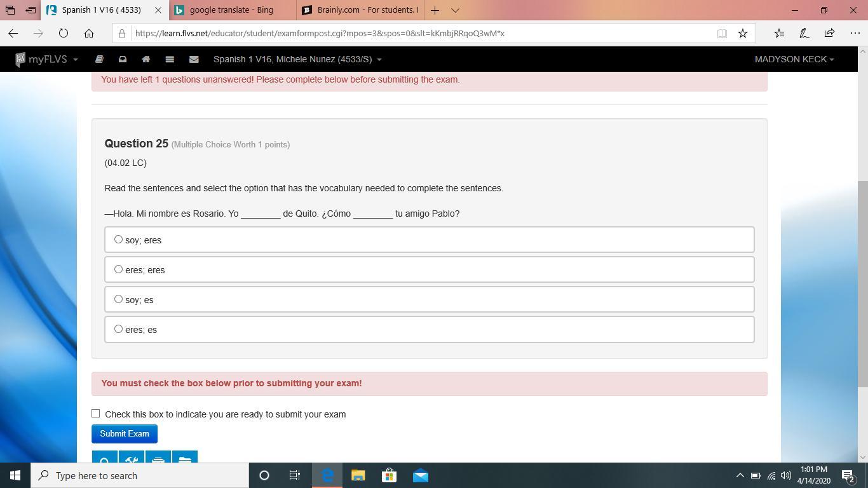
Task: Open the list menu icon in myFLVS navbar
Action: 170,59
